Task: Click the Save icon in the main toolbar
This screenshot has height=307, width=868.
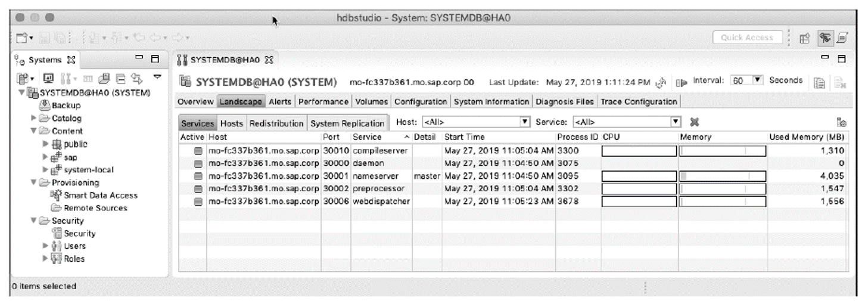Action: pos(45,38)
